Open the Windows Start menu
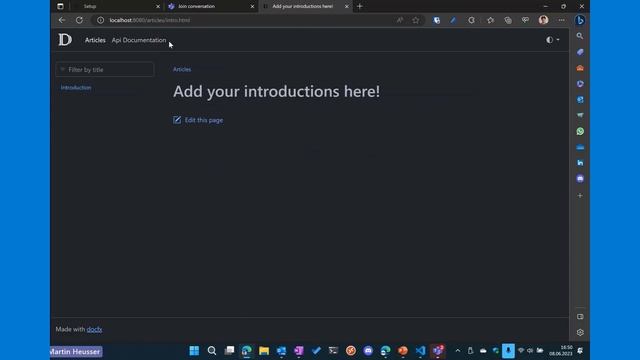This screenshot has width=640, height=360. coord(194,351)
